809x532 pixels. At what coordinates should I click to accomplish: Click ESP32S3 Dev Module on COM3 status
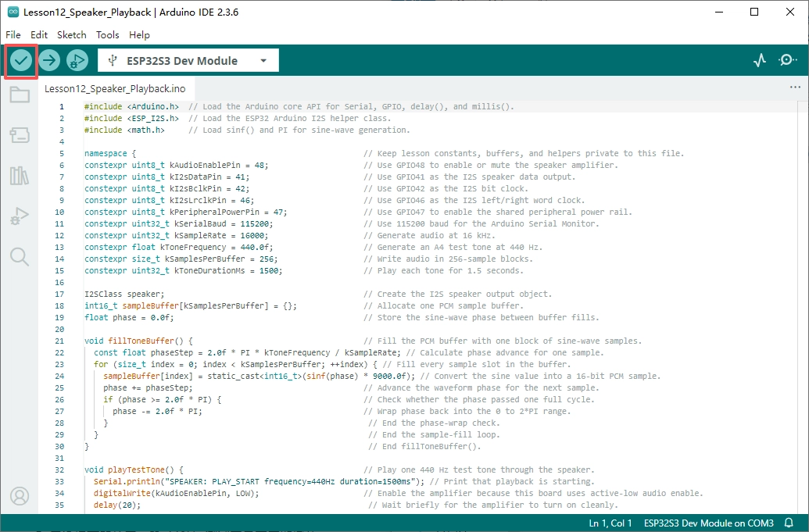click(708, 523)
